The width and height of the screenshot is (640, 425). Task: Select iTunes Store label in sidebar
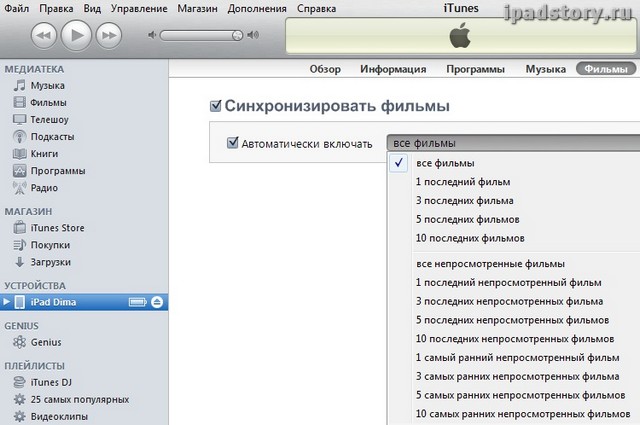click(x=58, y=228)
